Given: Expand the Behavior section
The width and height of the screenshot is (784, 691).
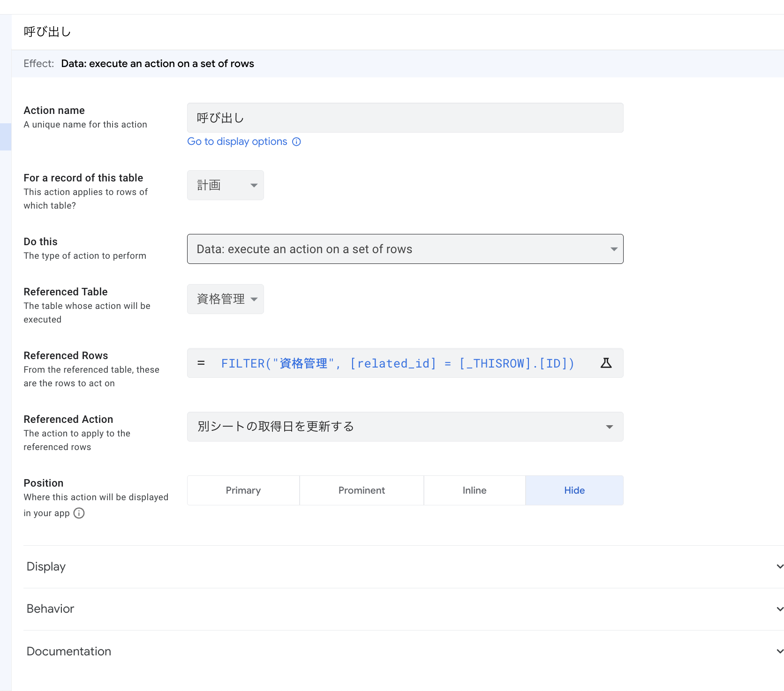Looking at the screenshot, I should (x=403, y=608).
